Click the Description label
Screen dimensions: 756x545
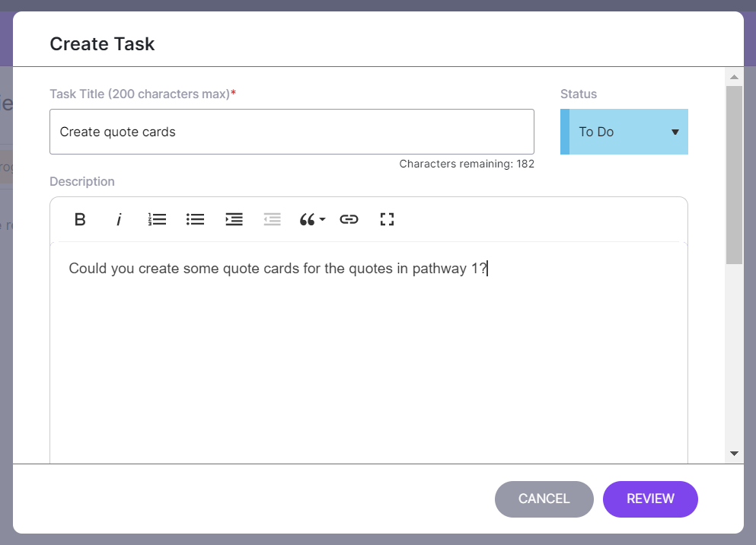pyautogui.click(x=82, y=182)
